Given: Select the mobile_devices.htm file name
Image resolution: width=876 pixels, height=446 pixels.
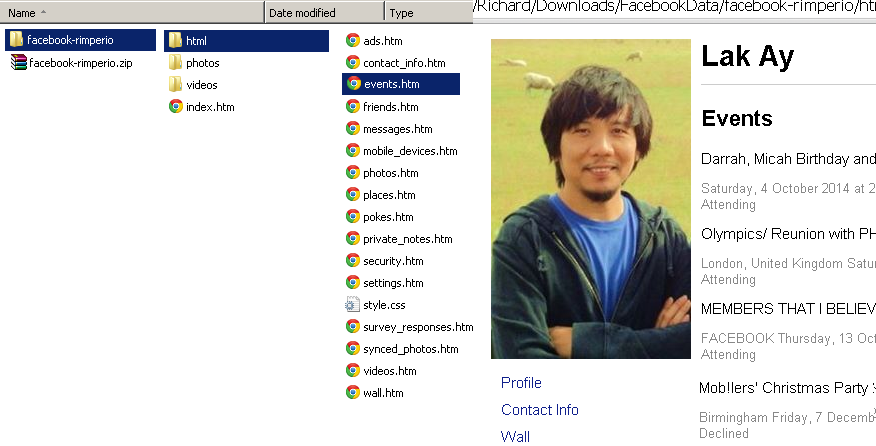Looking at the screenshot, I should tap(410, 151).
